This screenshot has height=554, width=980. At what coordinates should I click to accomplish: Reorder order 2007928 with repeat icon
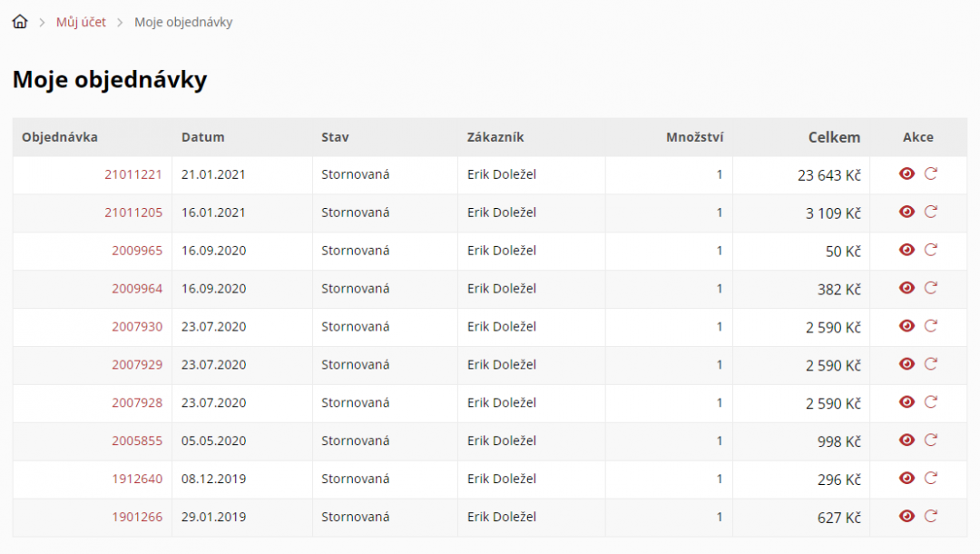pos(930,402)
